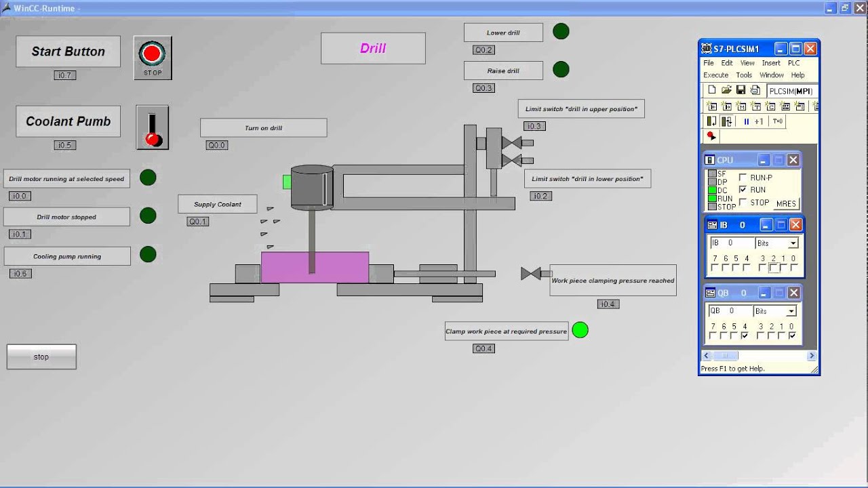The width and height of the screenshot is (868, 488).
Task: Open the File menu in PLCSIM
Action: pos(709,63)
